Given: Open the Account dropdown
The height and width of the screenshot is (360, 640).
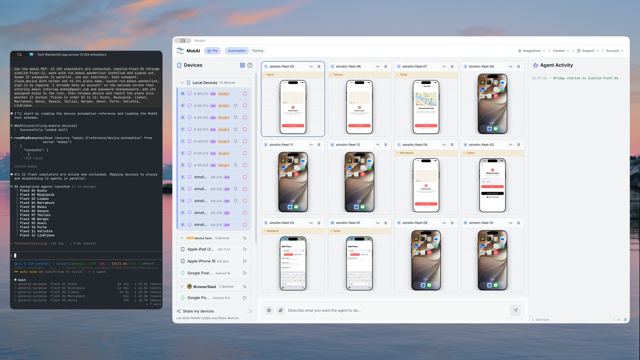Looking at the screenshot, I should [x=615, y=51].
